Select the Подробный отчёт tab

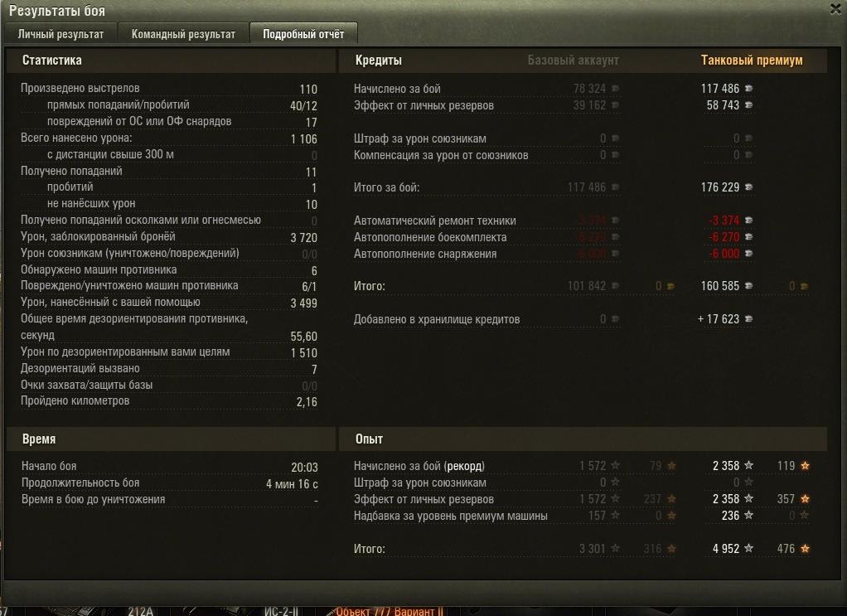303,34
